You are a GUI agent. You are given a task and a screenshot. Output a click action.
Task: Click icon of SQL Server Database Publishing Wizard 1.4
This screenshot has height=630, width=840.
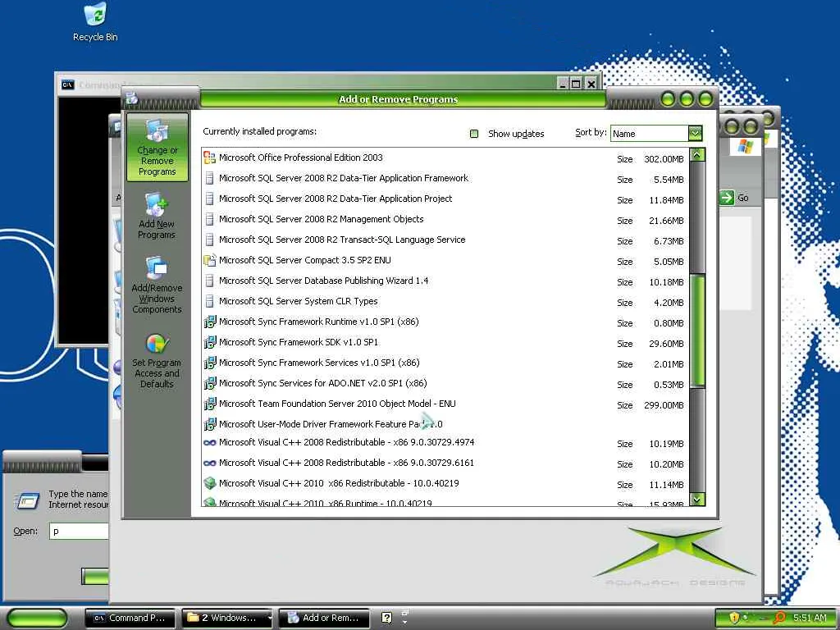point(210,281)
